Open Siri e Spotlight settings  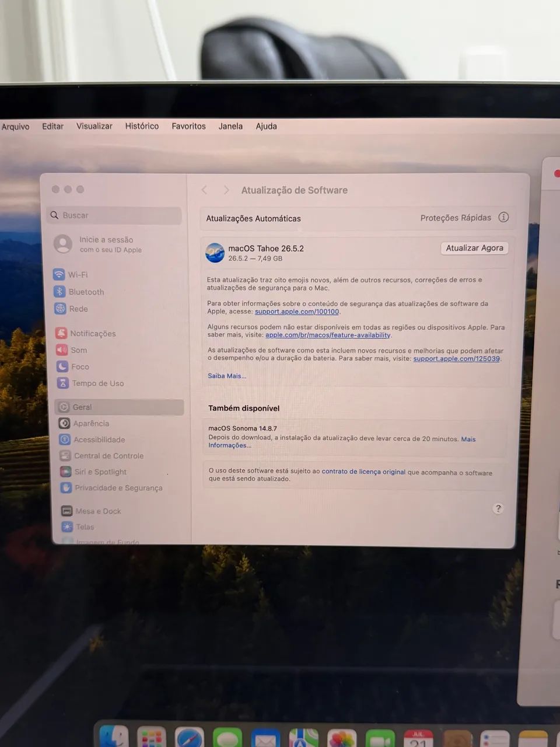(93, 472)
